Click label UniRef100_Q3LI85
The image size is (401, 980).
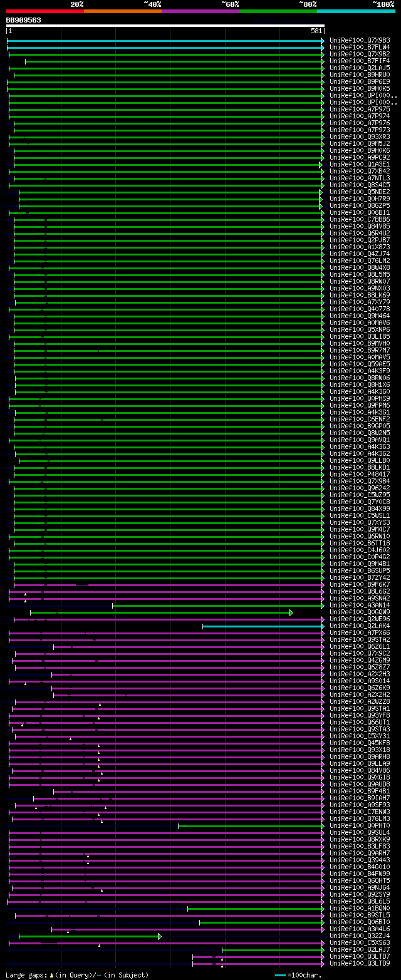(x=360, y=336)
